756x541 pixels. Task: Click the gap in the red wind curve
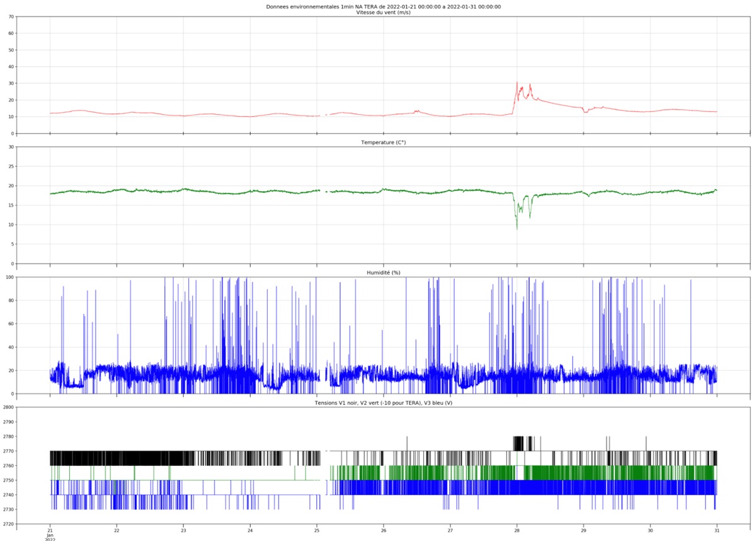tap(323, 115)
